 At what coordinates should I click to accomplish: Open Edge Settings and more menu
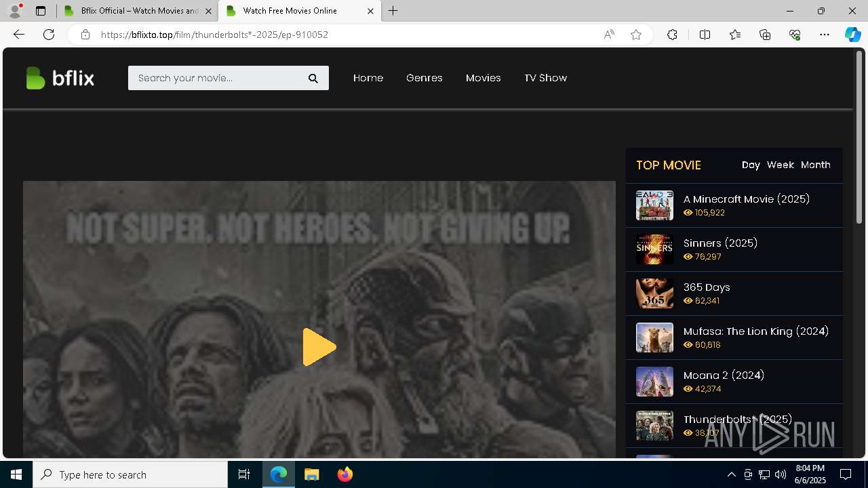point(825,35)
